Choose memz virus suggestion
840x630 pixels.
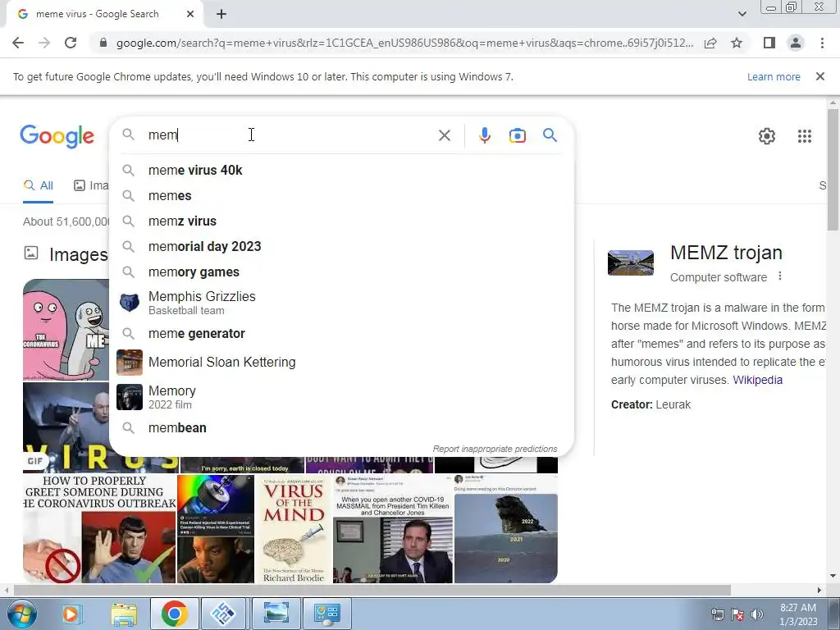tap(341, 221)
